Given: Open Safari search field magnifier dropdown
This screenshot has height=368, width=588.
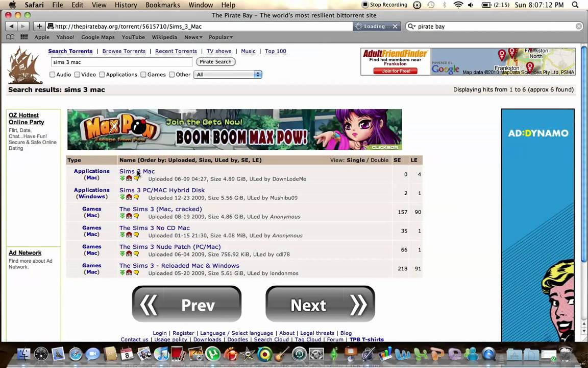Looking at the screenshot, I should [x=412, y=26].
